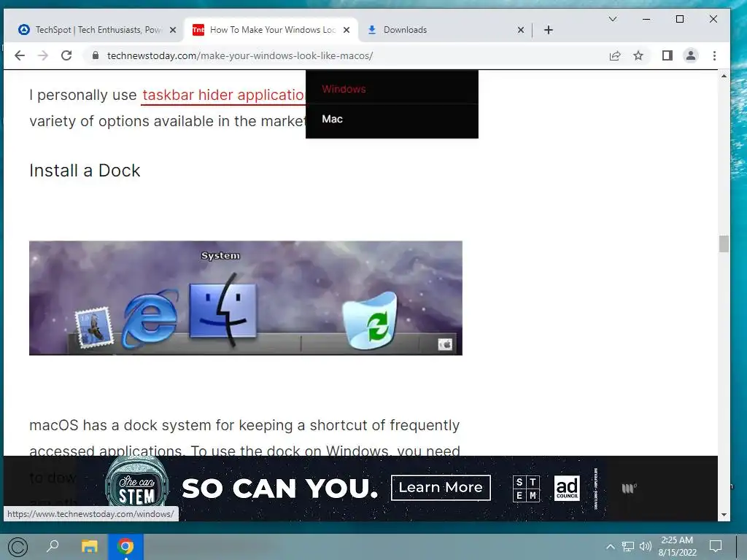This screenshot has height=560, width=747.
Task: View site information via padlock icon
Action: (x=96, y=55)
